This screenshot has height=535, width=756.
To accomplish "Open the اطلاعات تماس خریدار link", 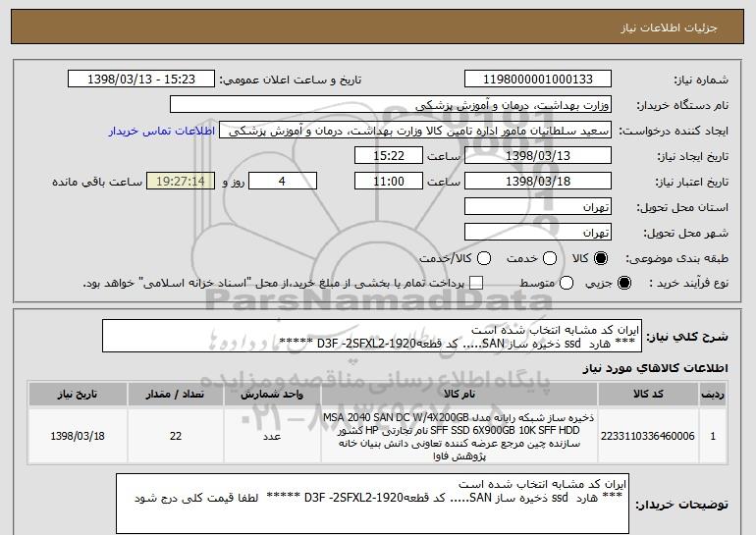I will 162,131.
